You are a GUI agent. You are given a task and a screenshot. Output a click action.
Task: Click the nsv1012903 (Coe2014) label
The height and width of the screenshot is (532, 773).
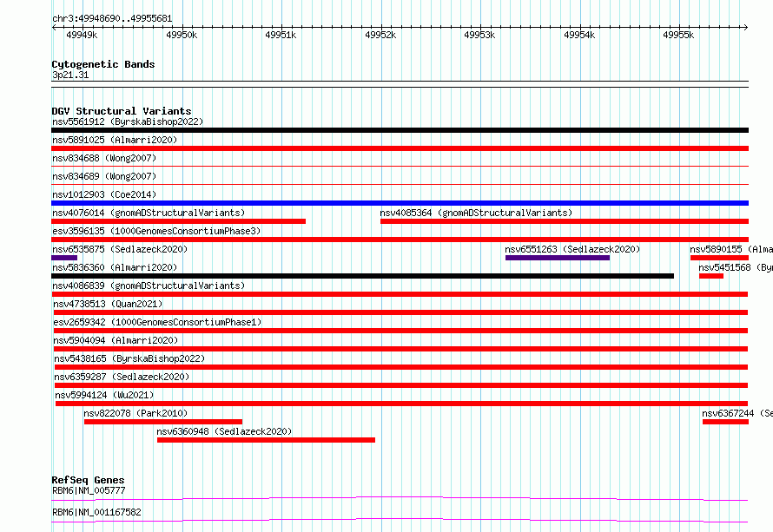point(104,194)
